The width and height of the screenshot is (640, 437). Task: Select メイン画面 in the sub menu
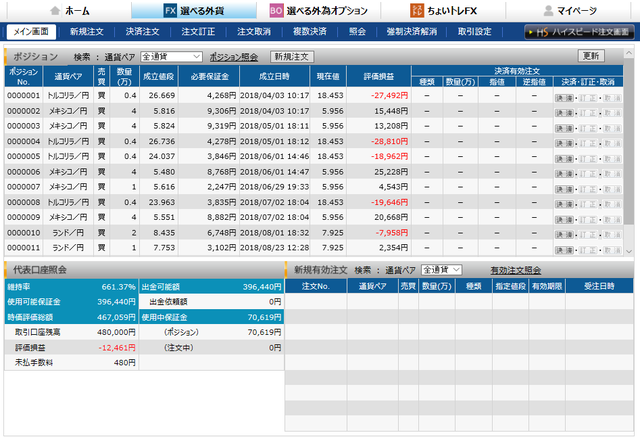[31, 32]
